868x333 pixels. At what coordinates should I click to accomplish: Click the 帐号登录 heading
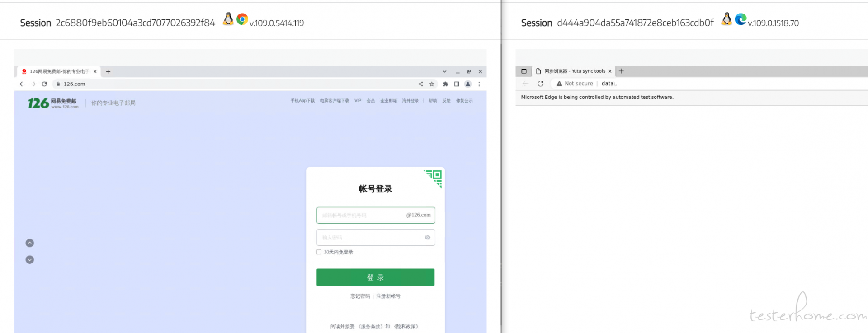tap(376, 189)
